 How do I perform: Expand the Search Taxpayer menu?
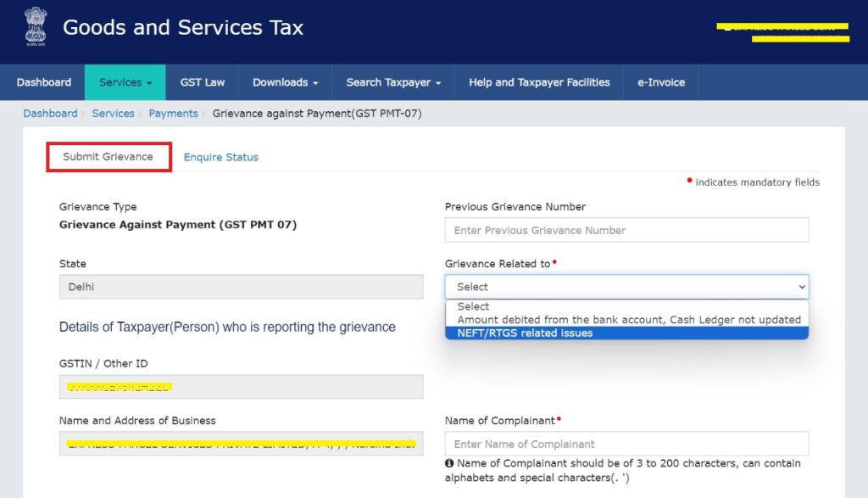pyautogui.click(x=393, y=82)
